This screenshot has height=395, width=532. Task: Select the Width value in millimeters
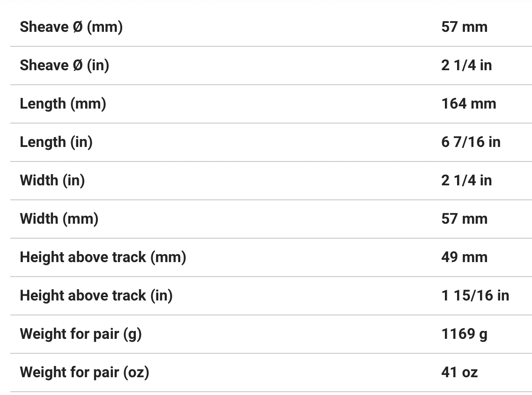click(464, 219)
